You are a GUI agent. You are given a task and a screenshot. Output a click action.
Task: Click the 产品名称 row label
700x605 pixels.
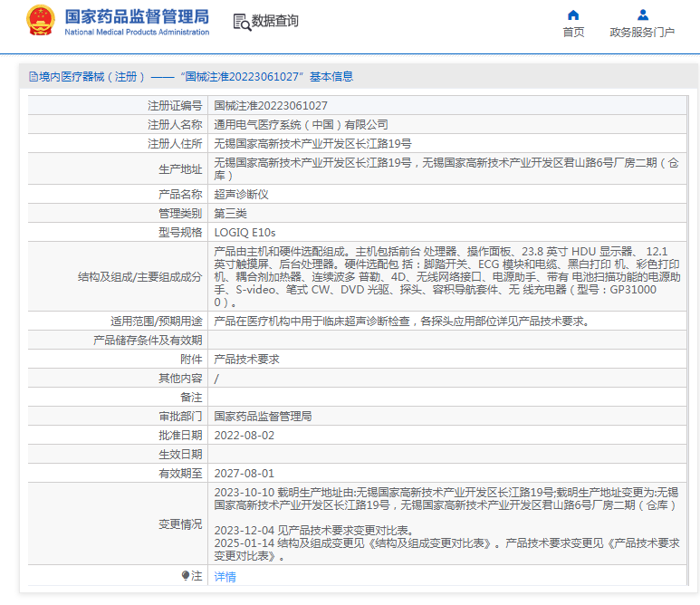[x=180, y=195]
